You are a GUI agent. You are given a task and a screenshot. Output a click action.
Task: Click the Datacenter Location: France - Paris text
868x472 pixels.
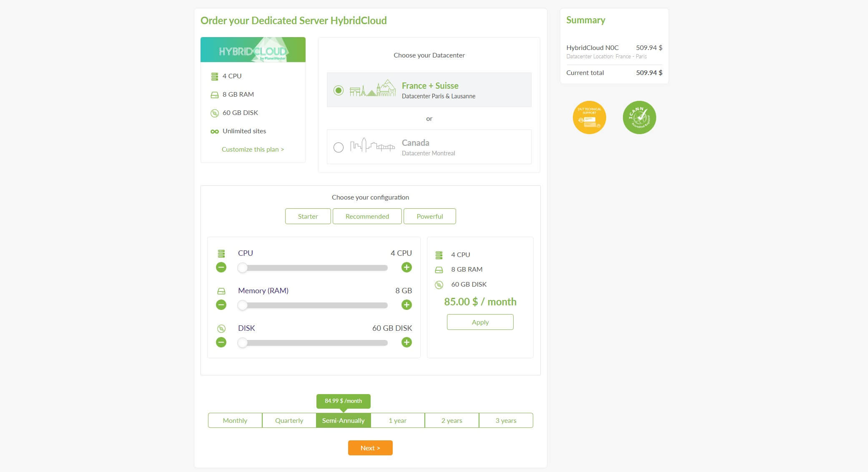[x=607, y=56]
